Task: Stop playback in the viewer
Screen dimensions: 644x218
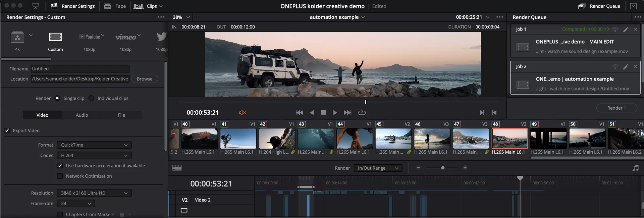Action: (x=323, y=113)
